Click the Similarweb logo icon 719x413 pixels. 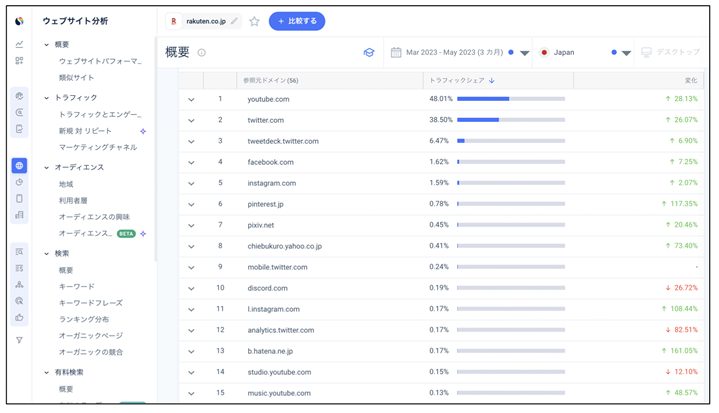(19, 21)
